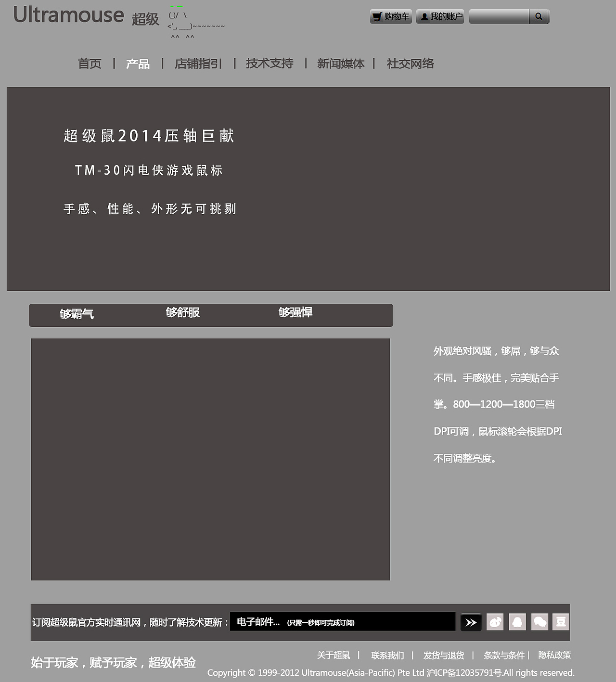Open the 产品 navigation menu
616x682 pixels.
point(137,64)
